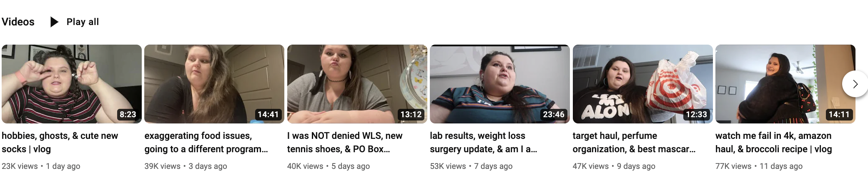Open the hobbies, ghosts video thumbnail

[x=72, y=84]
